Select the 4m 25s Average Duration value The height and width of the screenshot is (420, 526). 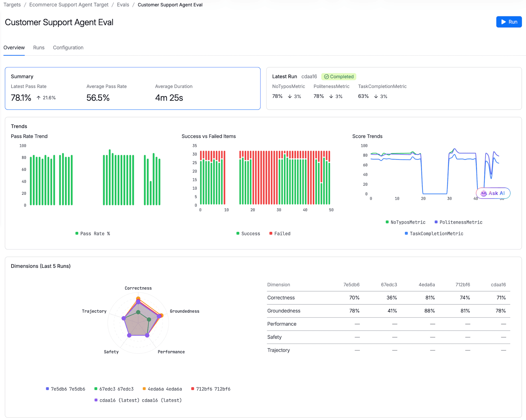(x=169, y=98)
